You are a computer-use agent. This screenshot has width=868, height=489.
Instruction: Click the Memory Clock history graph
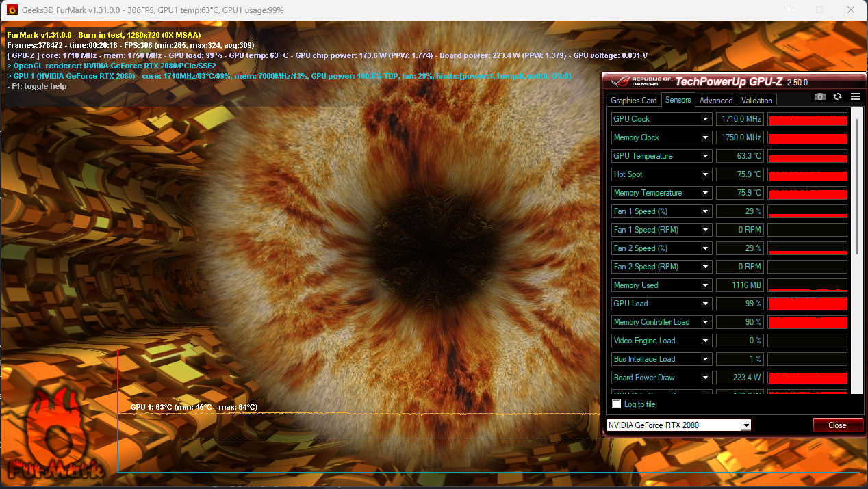click(808, 137)
